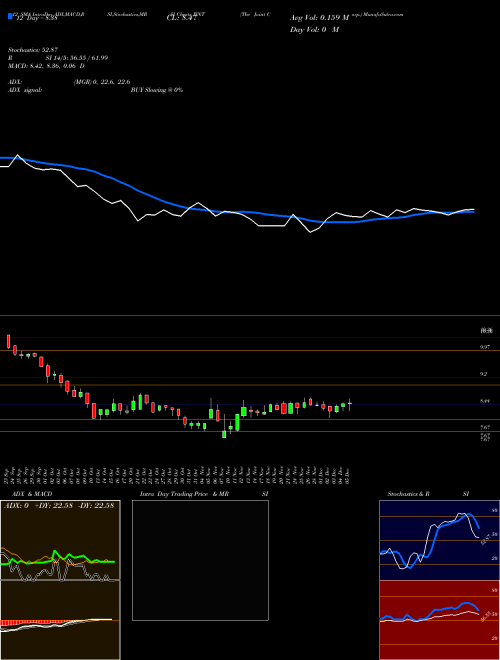Viewport: 500px width, 660px height.
Task: Open the empty intraday trading price chart
Action: point(200,560)
